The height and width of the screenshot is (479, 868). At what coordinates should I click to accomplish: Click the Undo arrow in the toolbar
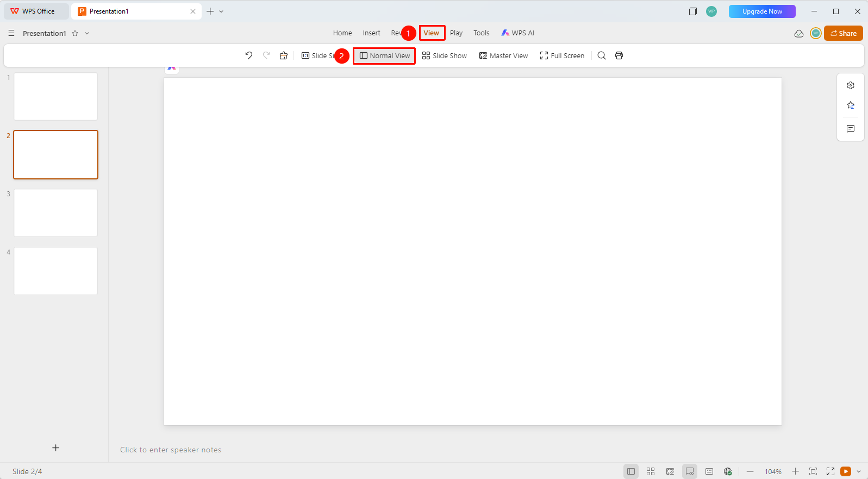(x=249, y=55)
